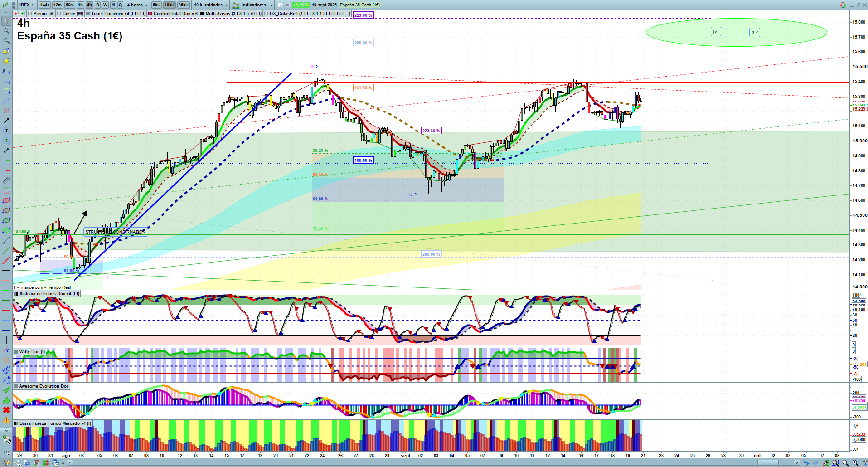Toggle the Precio checkbox
868x467 pixels.
[x=30, y=14]
